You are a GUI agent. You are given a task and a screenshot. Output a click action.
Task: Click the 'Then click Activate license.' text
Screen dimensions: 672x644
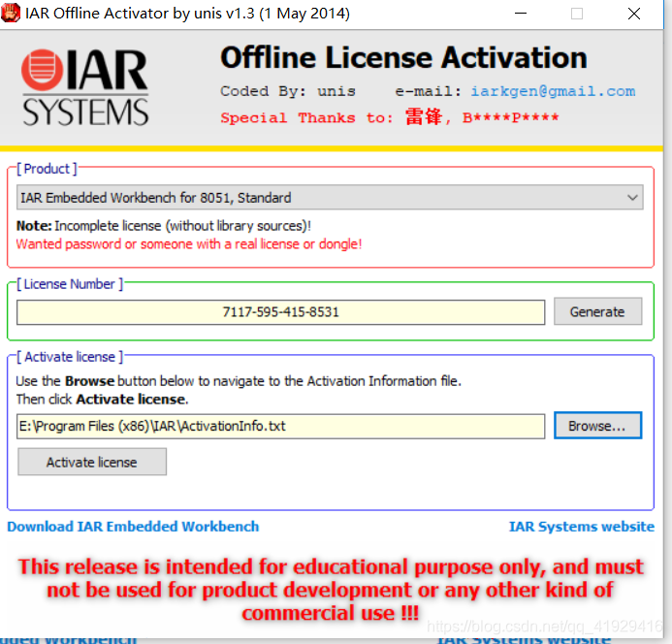pyautogui.click(x=103, y=400)
